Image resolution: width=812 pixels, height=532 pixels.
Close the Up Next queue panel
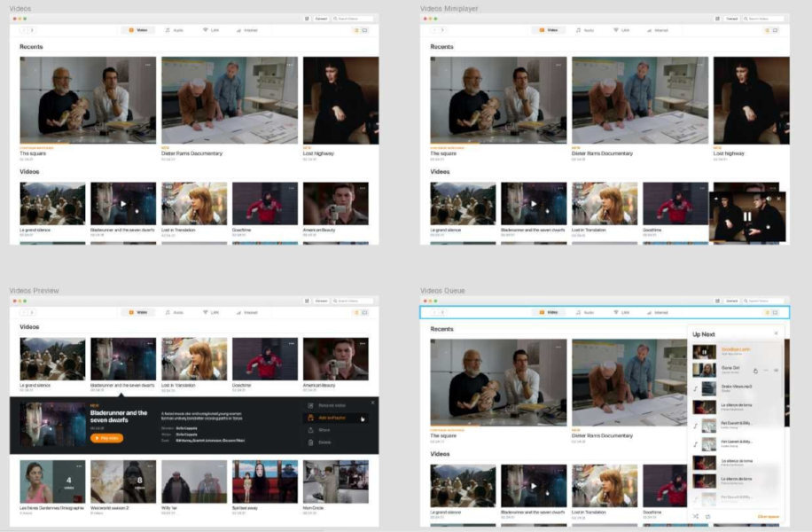pyautogui.click(x=776, y=333)
